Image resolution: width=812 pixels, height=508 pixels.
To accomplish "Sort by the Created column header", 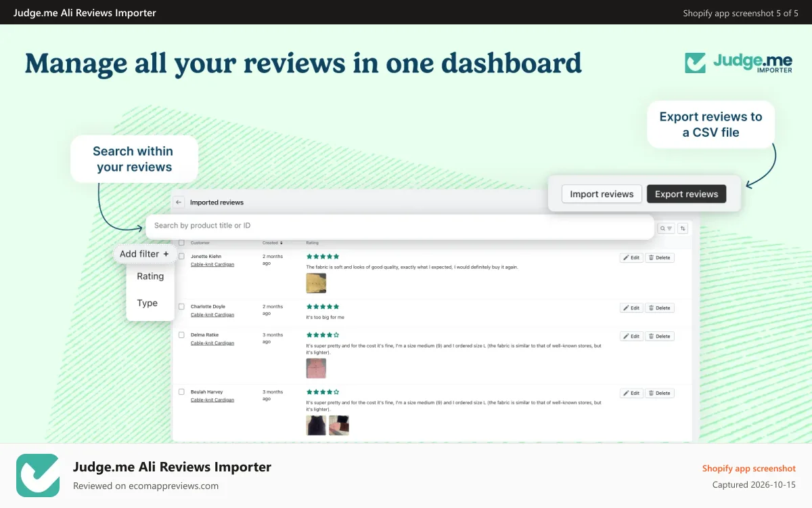I will point(273,242).
